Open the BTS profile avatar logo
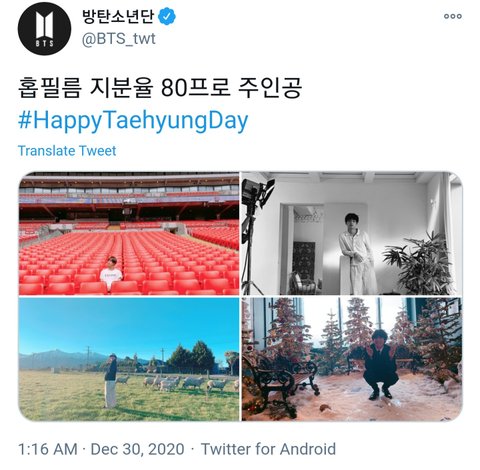 (x=44, y=29)
